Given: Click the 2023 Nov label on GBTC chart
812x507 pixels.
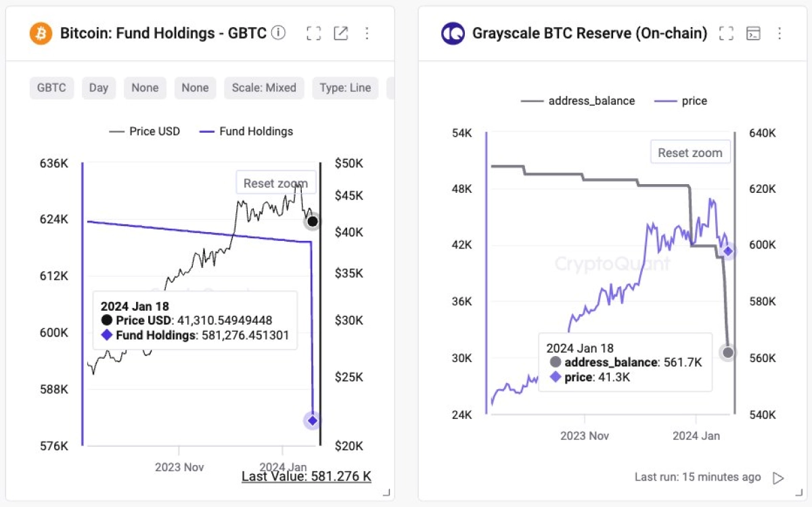Looking at the screenshot, I should click(179, 467).
